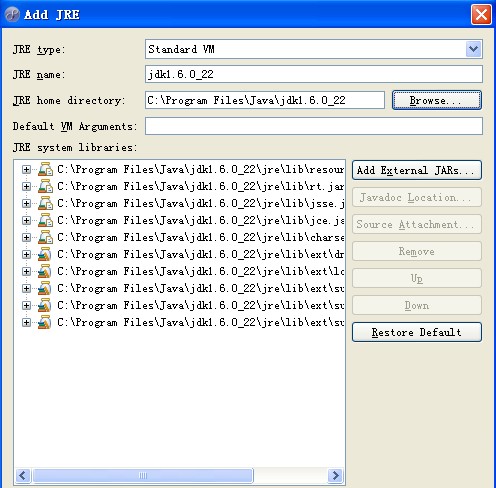
Task: Expand the lib\charse library node
Action: [26, 238]
